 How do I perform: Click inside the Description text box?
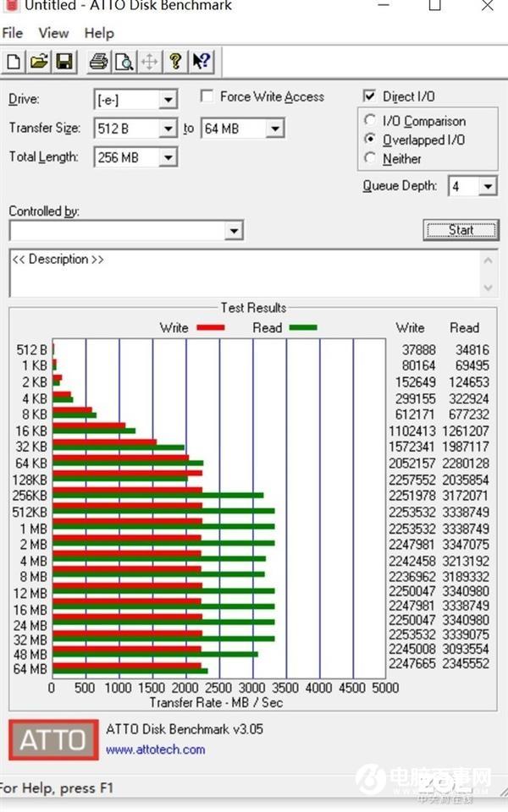click(x=244, y=272)
